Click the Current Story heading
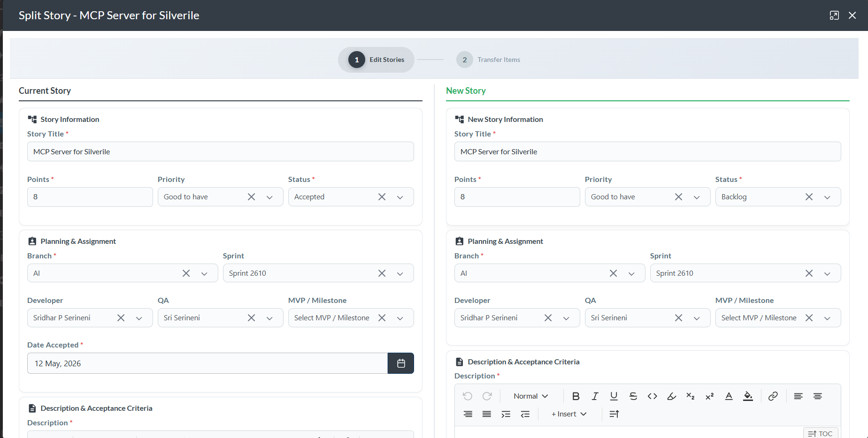The image size is (868, 438). pos(45,91)
